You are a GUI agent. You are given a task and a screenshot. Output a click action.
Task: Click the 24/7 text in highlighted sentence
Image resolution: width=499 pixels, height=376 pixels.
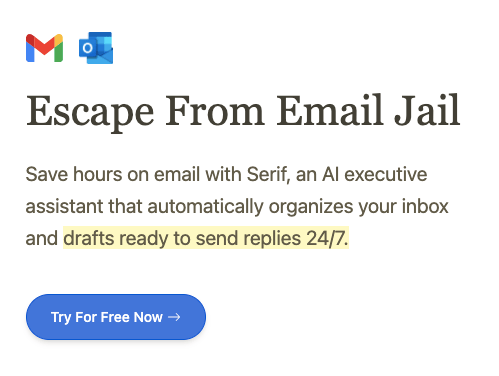(327, 238)
